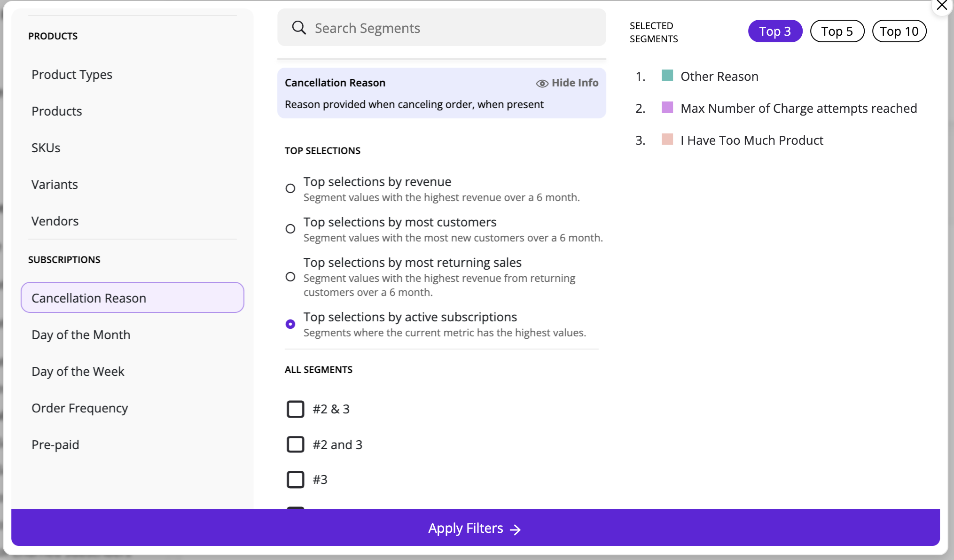Click the purple Max Number swatch

(667, 108)
